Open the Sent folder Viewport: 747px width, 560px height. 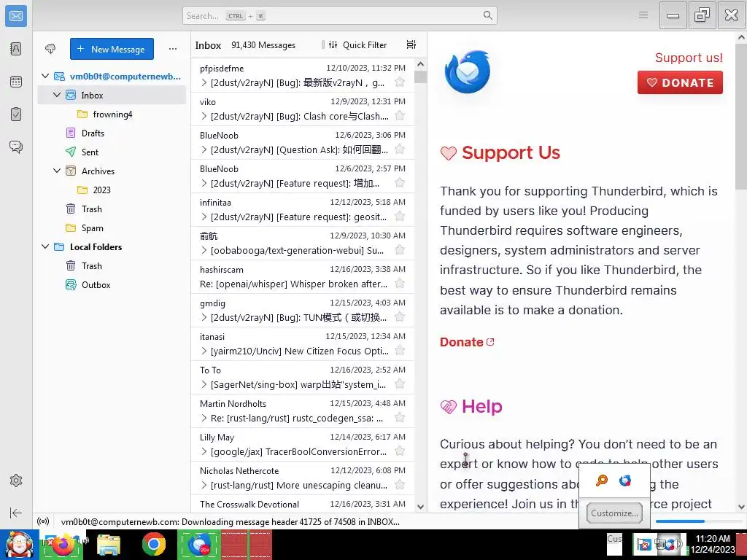112,152
